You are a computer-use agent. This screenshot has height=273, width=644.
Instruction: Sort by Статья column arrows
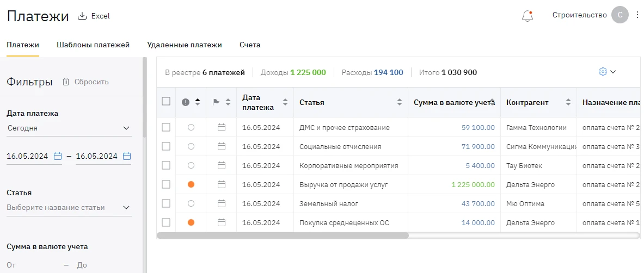tap(399, 102)
